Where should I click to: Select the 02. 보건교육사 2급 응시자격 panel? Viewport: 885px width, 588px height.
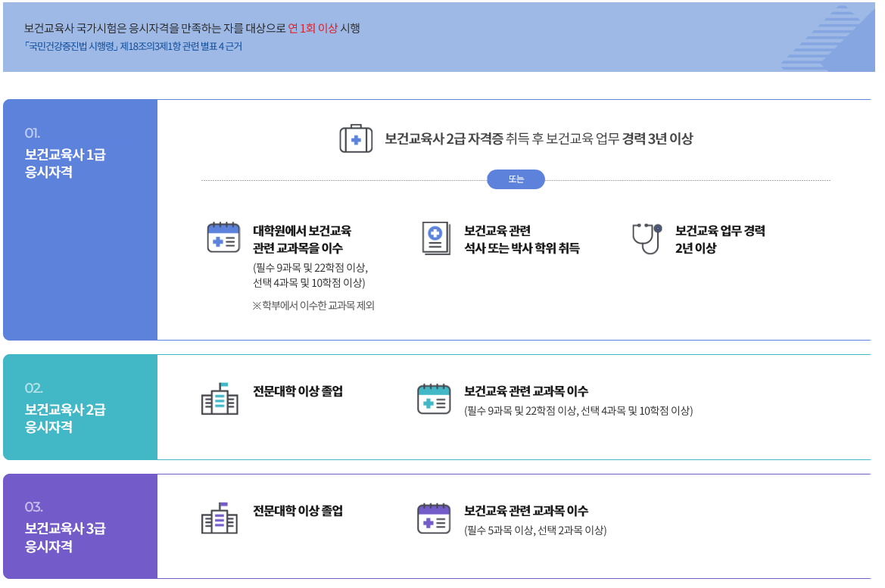(x=80, y=407)
